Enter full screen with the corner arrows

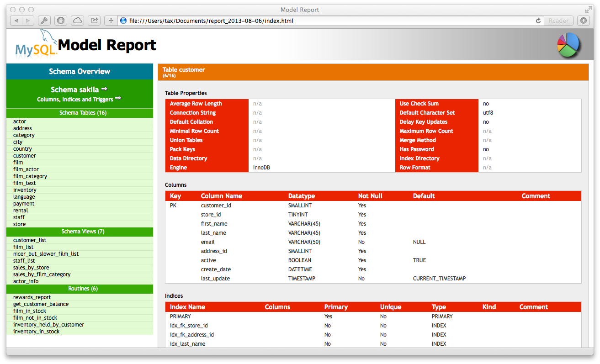588,10
